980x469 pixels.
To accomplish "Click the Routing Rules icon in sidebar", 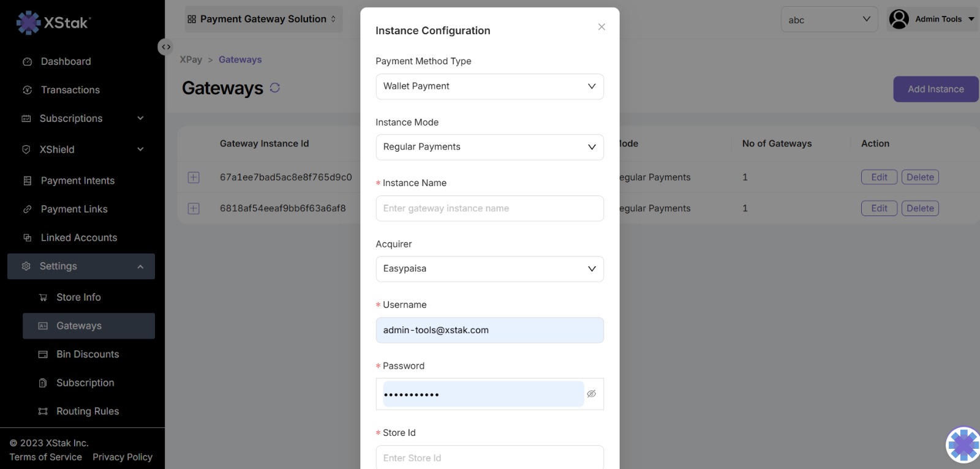I will coord(43,411).
